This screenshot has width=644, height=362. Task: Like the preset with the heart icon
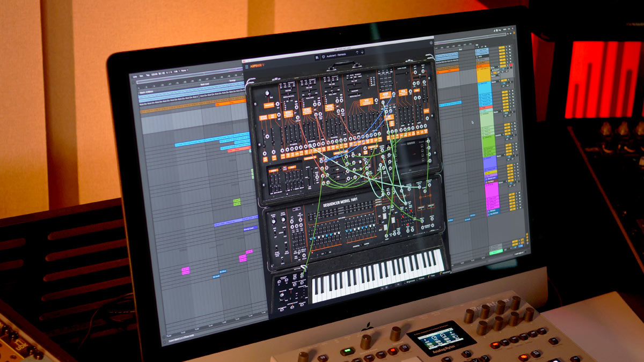[x=324, y=56]
